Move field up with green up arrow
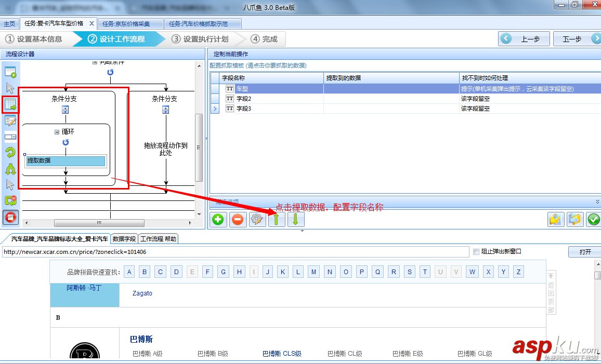Viewport: 601px width, 364px height. point(277,219)
